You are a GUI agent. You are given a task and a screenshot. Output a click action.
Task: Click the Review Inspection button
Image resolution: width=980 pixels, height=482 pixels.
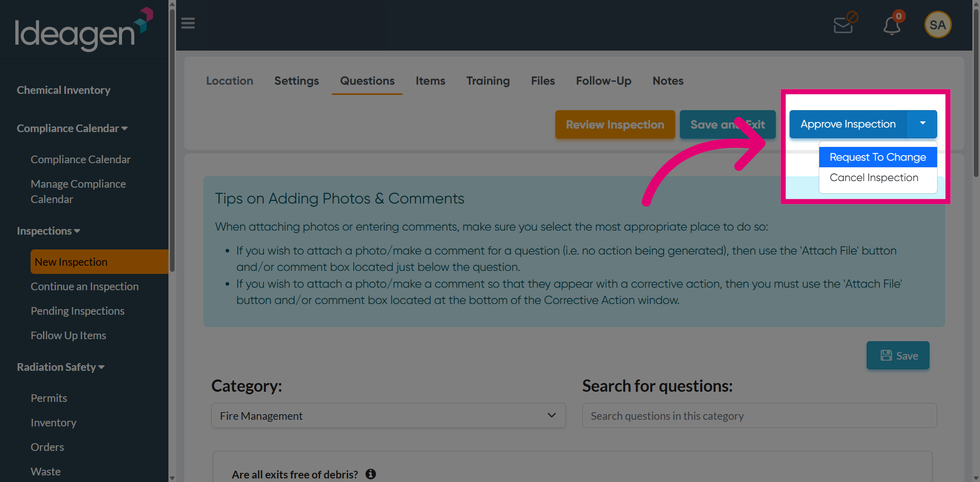click(615, 124)
